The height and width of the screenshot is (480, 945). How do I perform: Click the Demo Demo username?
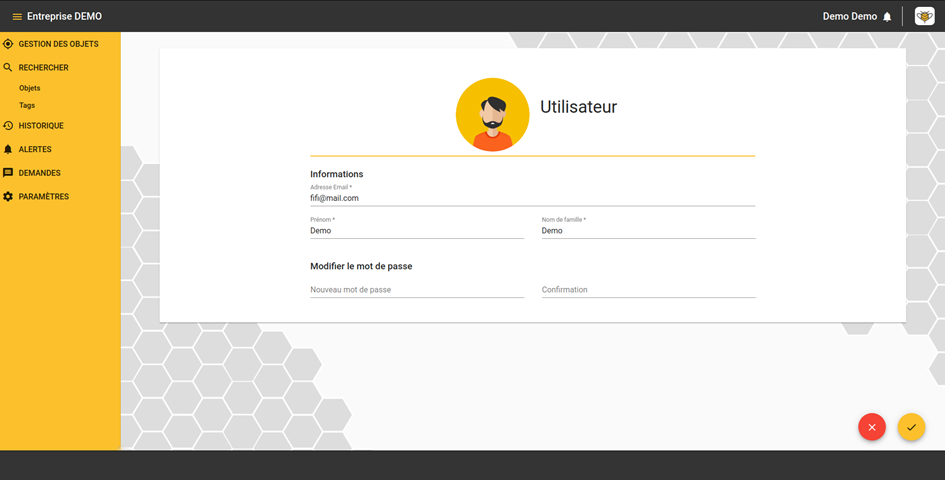click(x=850, y=16)
